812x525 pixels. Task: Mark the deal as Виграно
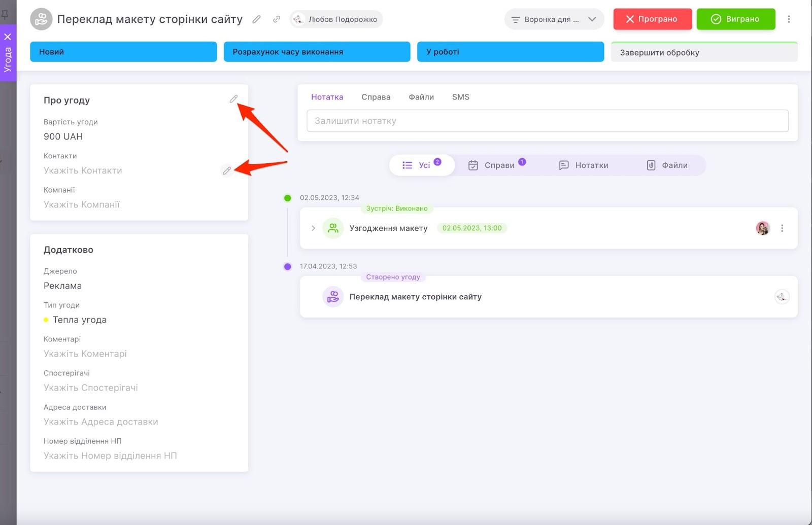(736, 19)
